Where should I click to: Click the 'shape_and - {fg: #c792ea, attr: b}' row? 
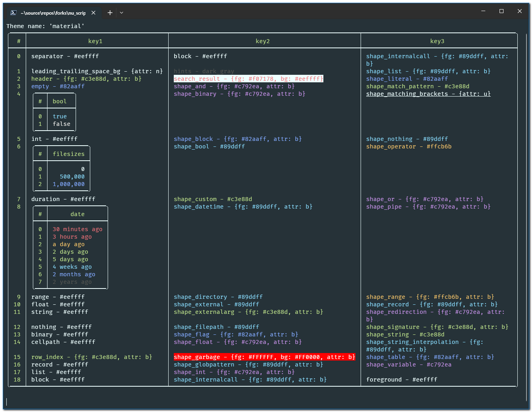pyautogui.click(x=234, y=86)
